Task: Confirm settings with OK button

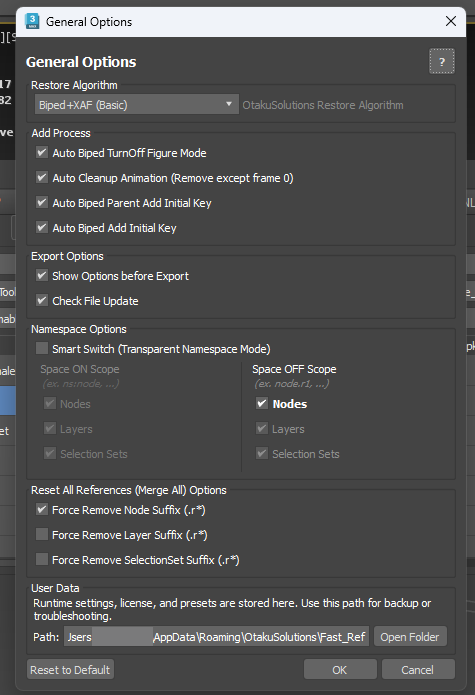Action: [340, 669]
